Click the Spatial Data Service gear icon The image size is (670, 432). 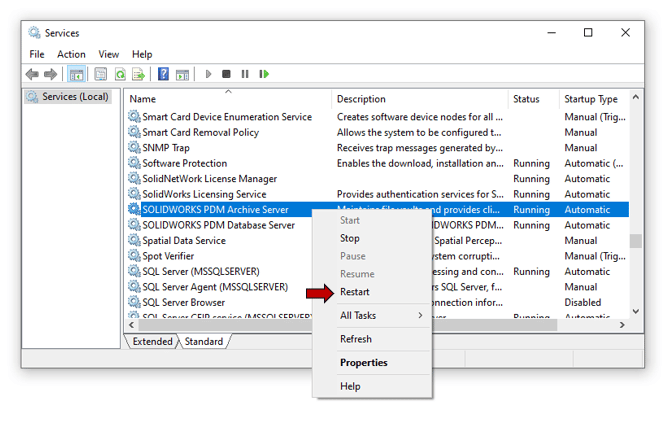coord(134,240)
